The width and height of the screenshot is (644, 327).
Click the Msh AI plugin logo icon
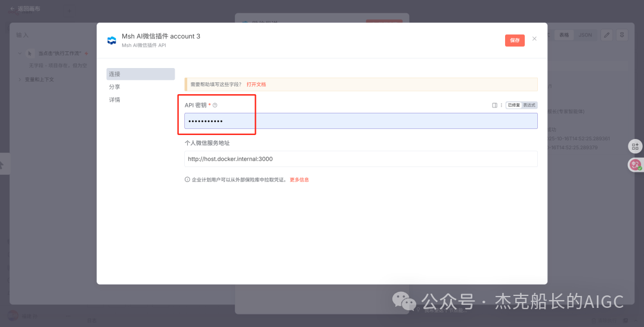[112, 40]
